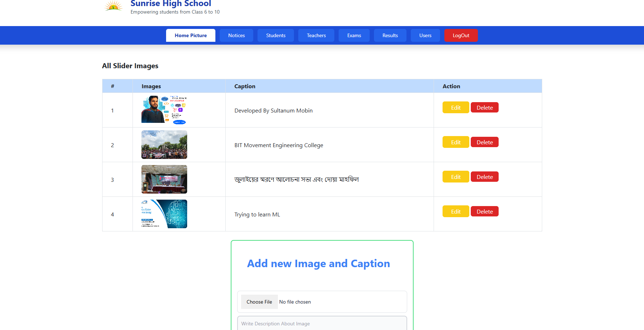Image resolution: width=644 pixels, height=330 pixels.
Task: Delete the BIT Movement Engineering College row
Action: click(x=485, y=142)
